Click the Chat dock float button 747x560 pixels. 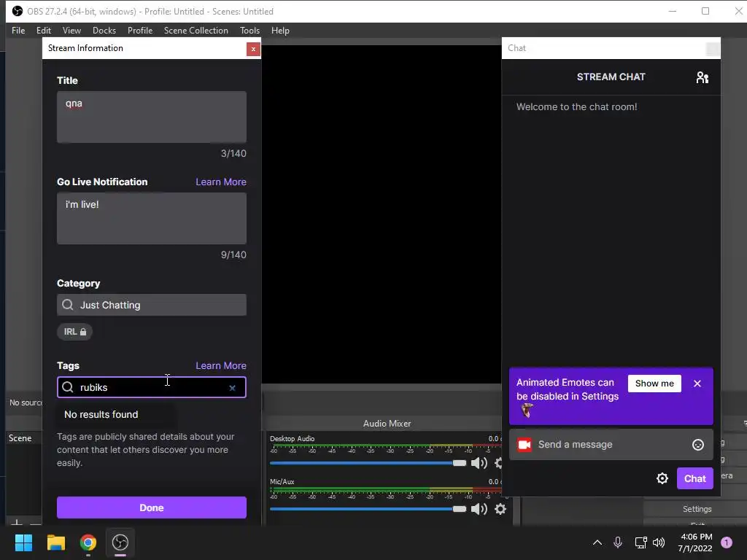click(713, 49)
